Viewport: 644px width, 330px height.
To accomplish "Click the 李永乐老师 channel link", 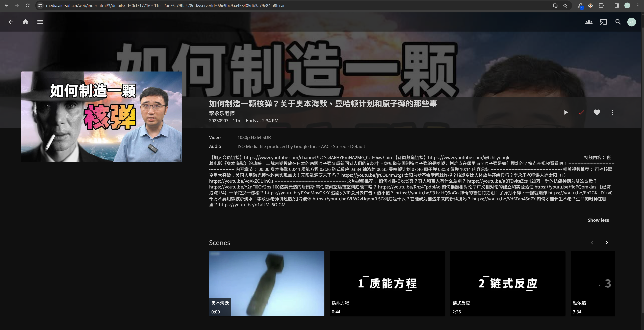I will (222, 113).
